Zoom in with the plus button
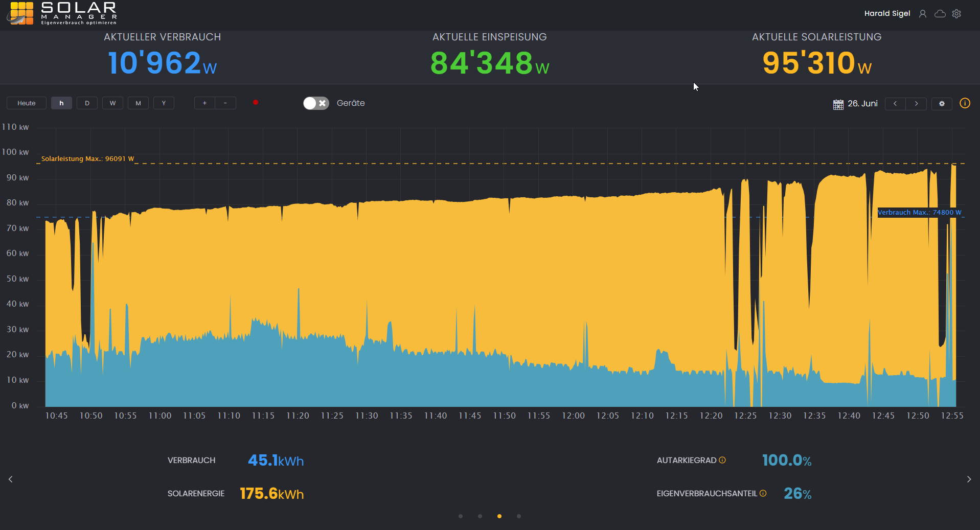The height and width of the screenshot is (530, 980). click(204, 103)
